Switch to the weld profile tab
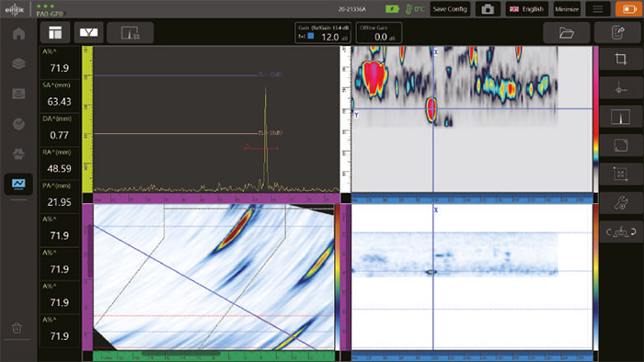 point(88,32)
